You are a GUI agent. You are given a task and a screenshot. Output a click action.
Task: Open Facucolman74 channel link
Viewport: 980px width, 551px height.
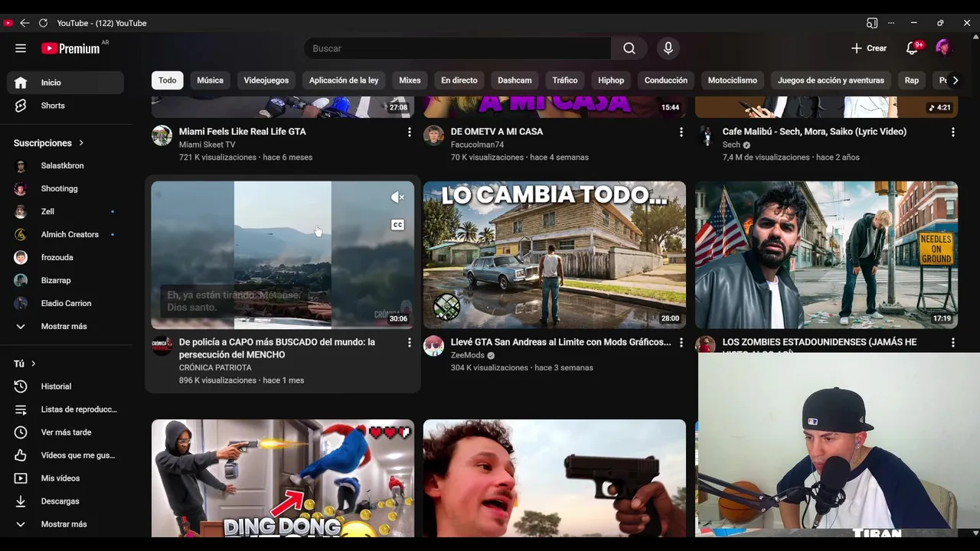click(477, 145)
